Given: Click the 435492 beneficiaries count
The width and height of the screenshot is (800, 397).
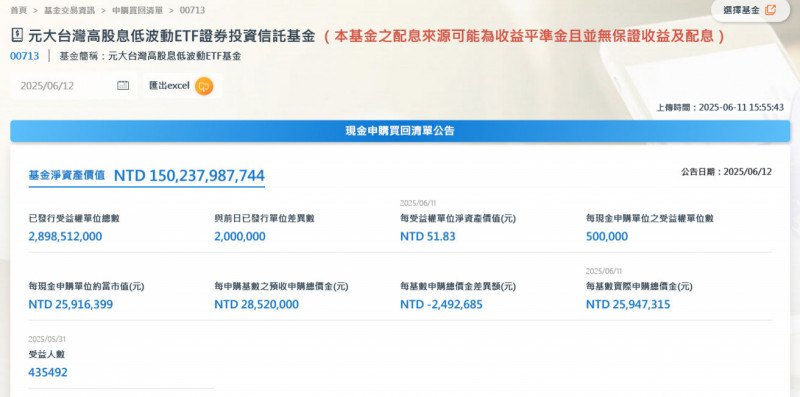Looking at the screenshot, I should click(48, 373).
